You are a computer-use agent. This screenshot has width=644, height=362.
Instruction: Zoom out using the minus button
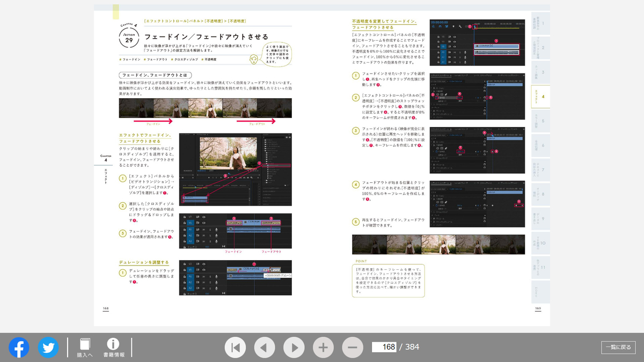point(353,348)
